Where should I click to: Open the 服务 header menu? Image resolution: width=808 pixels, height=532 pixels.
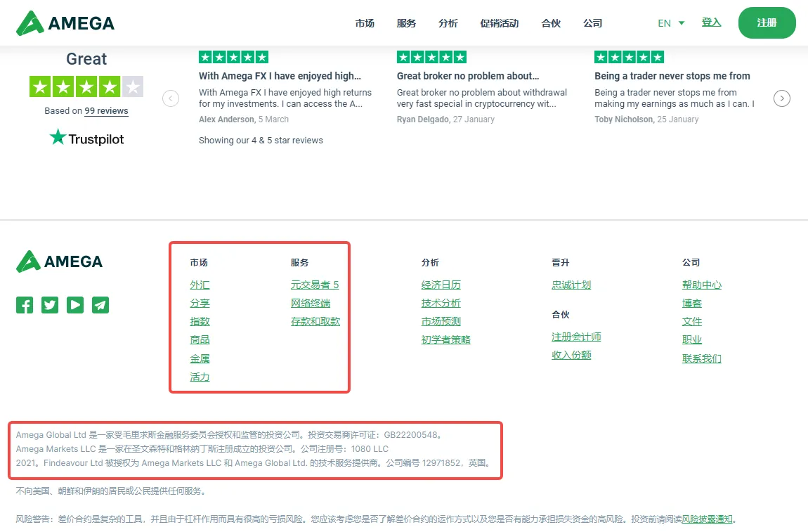(406, 23)
